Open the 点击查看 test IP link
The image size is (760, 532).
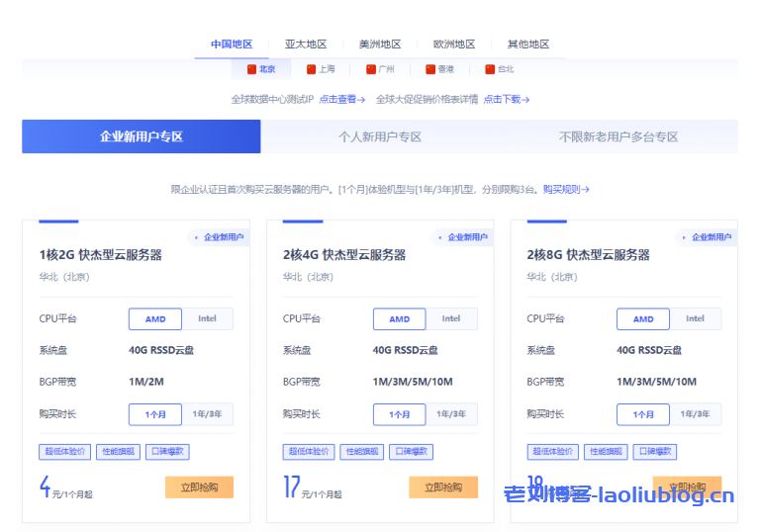341,99
